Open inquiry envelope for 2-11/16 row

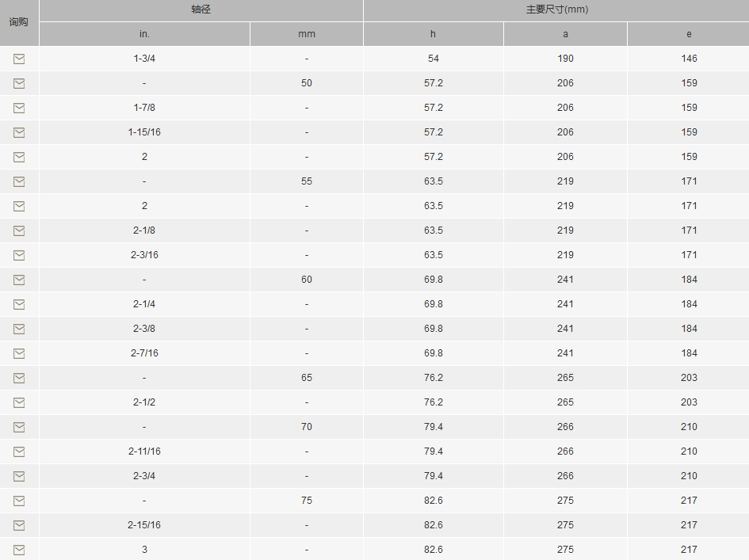point(19,452)
